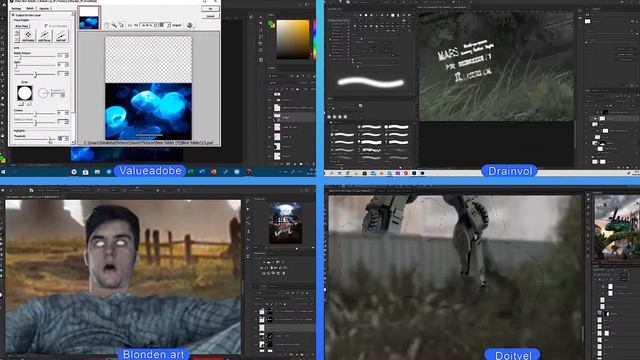
Task: Toggle visibility of bottom layer in Valueadobe Layers panel
Action: point(269,156)
